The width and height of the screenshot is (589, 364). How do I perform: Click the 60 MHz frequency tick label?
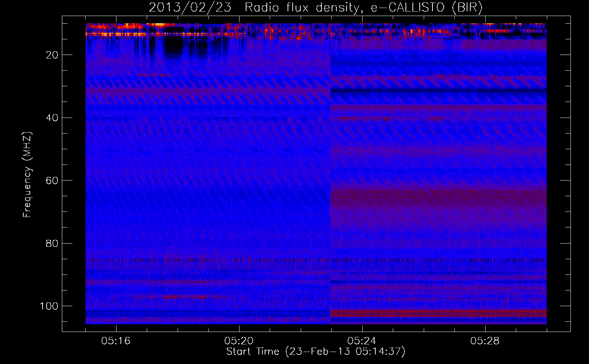[x=52, y=181]
